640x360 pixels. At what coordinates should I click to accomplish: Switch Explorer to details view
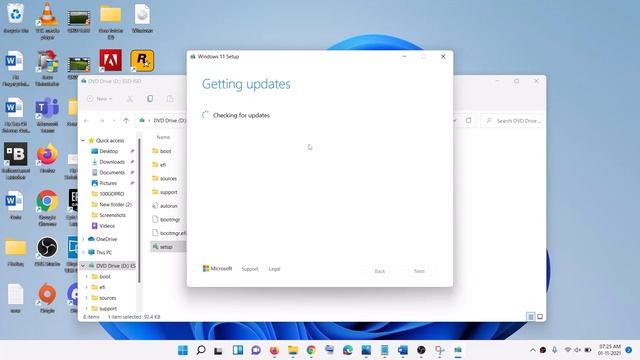[x=531, y=316]
